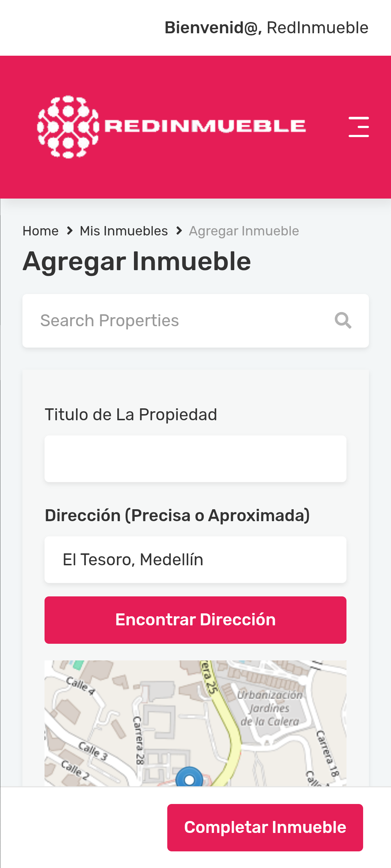Click the RedInmueble logo

coord(171,127)
